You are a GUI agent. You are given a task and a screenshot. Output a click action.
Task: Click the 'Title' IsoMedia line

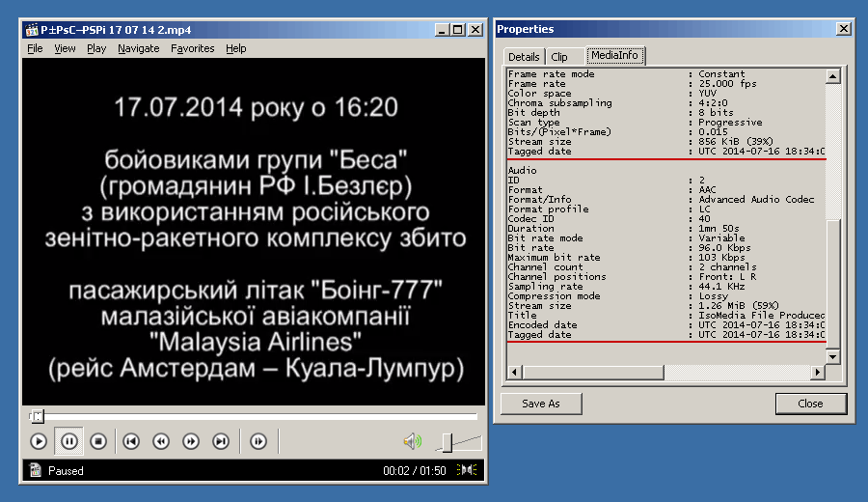(x=666, y=316)
